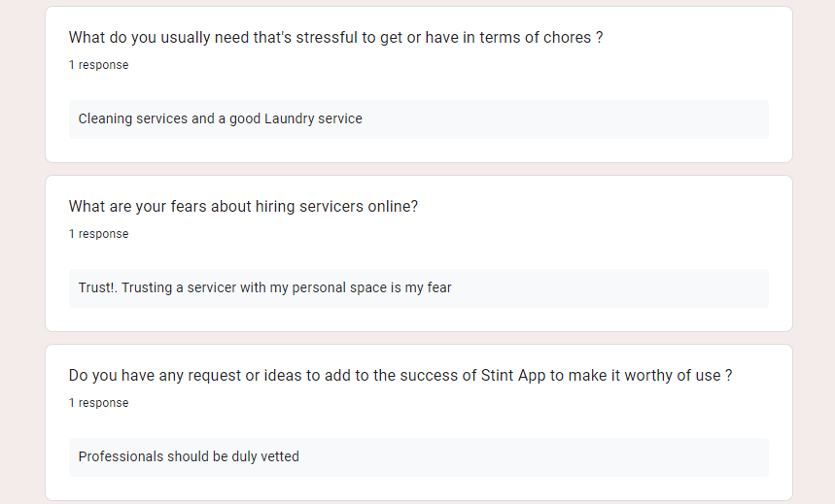This screenshot has height=504, width=835.
Task: Click the stressful chores question heading
Action: (x=335, y=38)
